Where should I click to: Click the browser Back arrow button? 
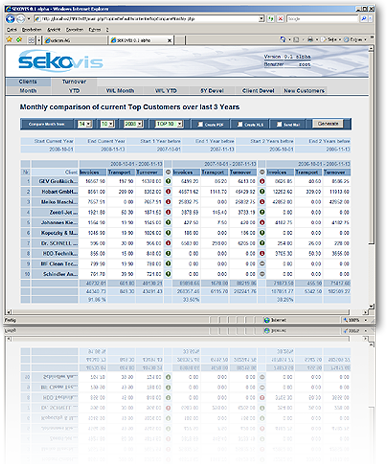10,19
